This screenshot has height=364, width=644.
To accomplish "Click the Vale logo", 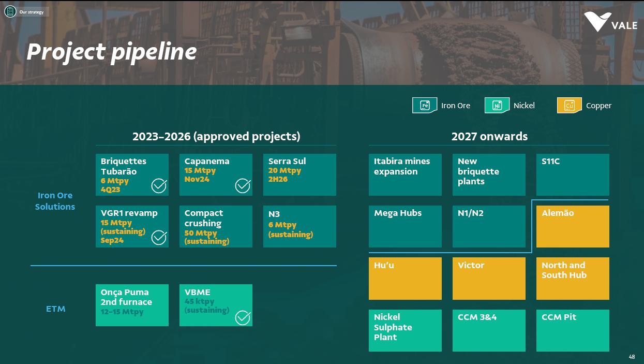I will pos(610,22).
